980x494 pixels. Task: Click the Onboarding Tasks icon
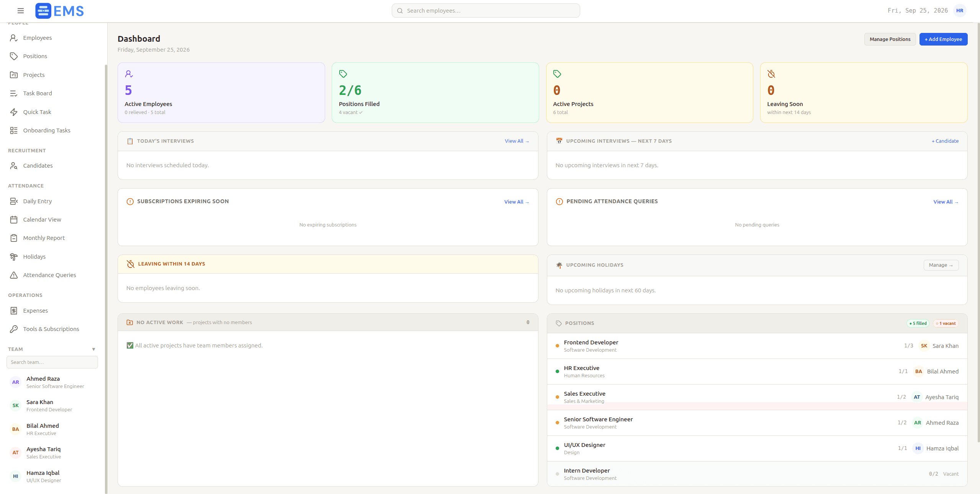click(14, 130)
